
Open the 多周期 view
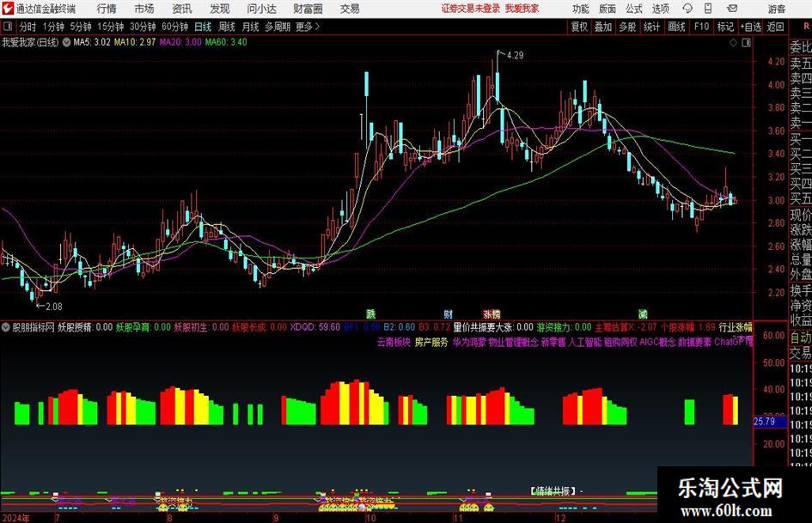point(278,27)
